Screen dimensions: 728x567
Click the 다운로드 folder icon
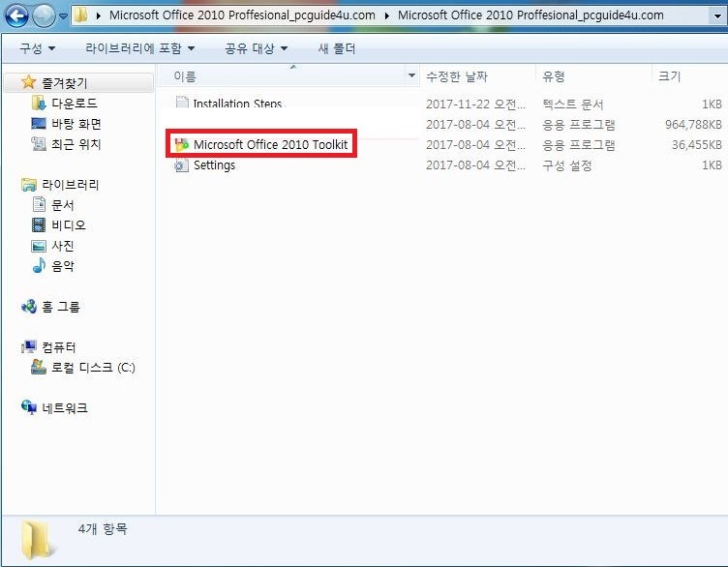pyautogui.click(x=39, y=103)
